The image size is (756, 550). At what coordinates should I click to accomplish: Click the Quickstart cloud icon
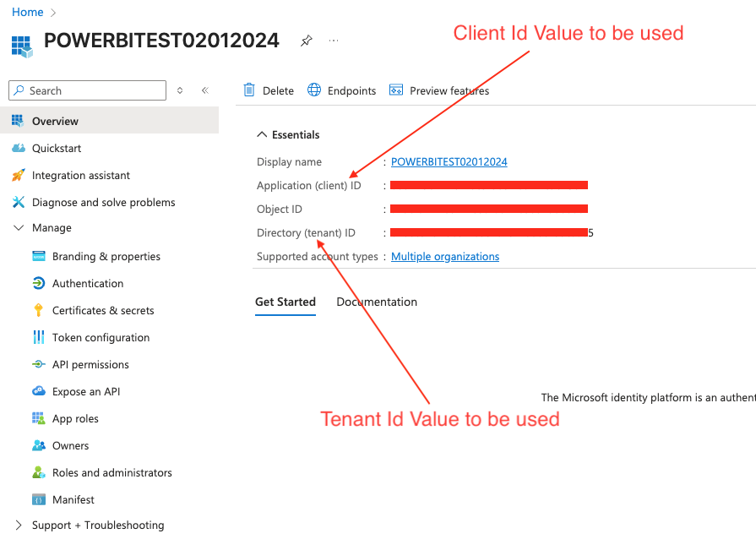pyautogui.click(x=19, y=148)
